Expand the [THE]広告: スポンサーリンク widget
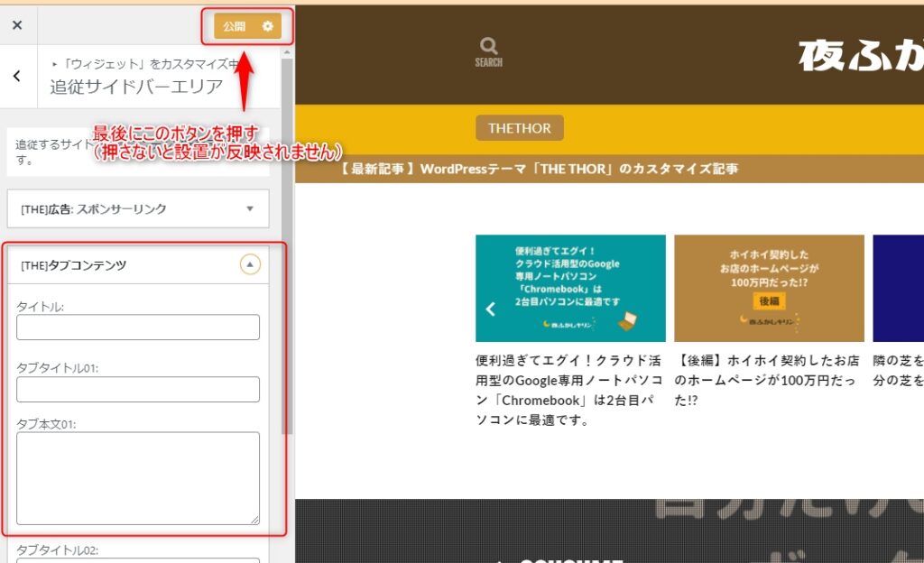Viewport: 924px width, 563px height. click(138, 208)
